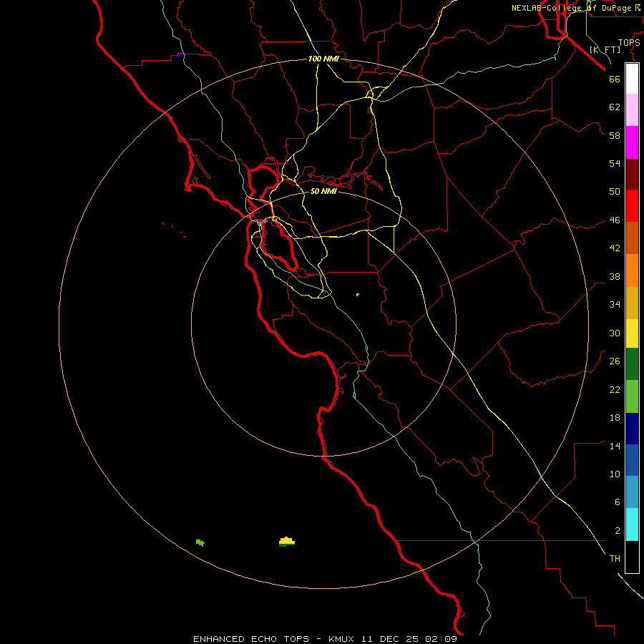The width and height of the screenshot is (644, 644).
Task: Click the dark blue echo near top-left
Action: pyautogui.click(x=180, y=55)
